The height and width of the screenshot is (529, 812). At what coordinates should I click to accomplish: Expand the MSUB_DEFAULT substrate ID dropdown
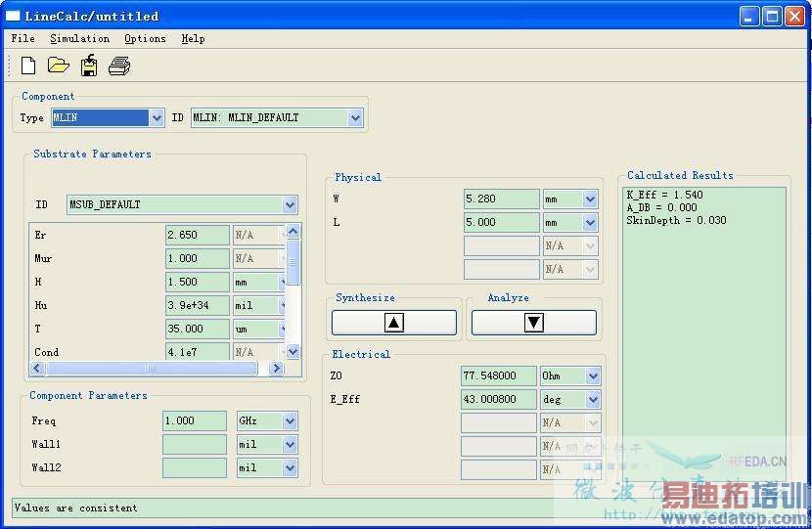click(x=290, y=205)
